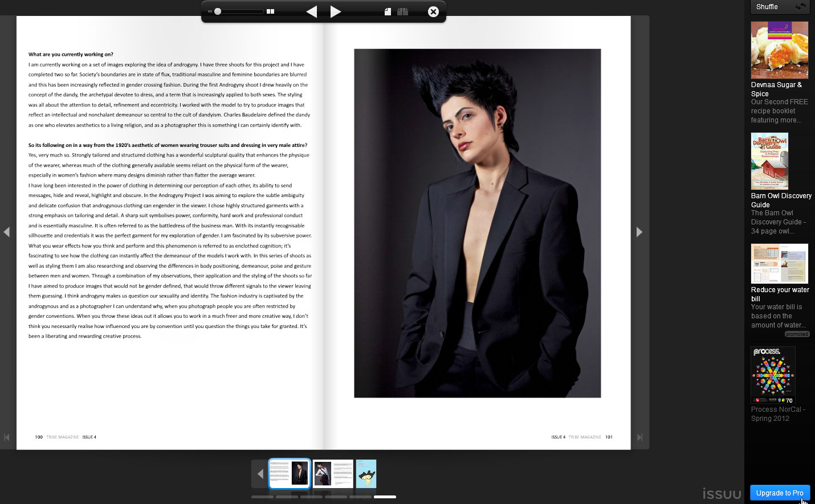Go to previous page using toolbar arrow
The image size is (815, 504).
312,11
